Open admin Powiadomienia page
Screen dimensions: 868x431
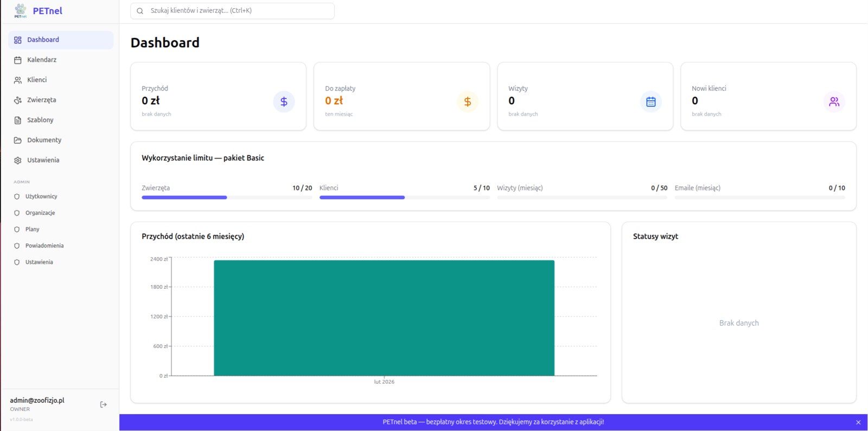tap(61, 246)
